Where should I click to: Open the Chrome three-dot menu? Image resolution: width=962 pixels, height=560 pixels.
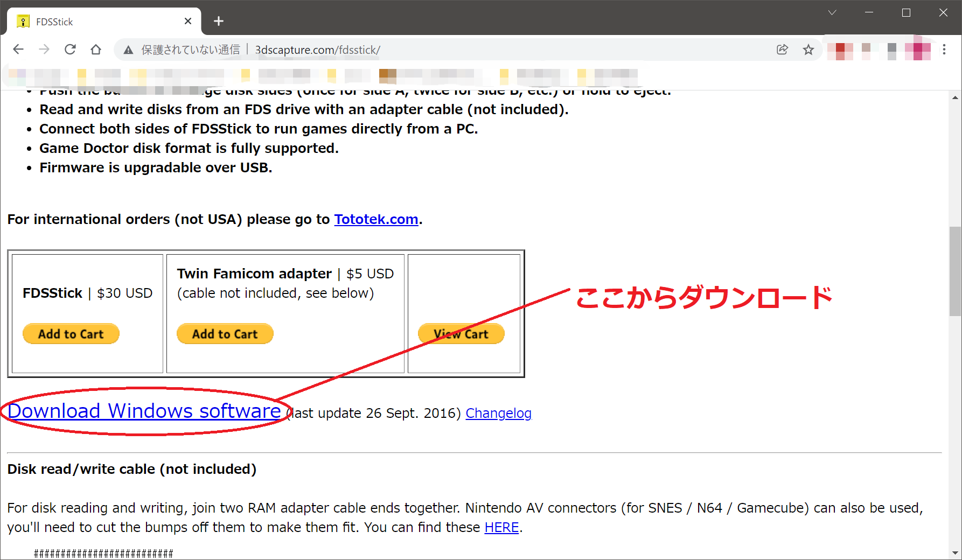pyautogui.click(x=944, y=50)
